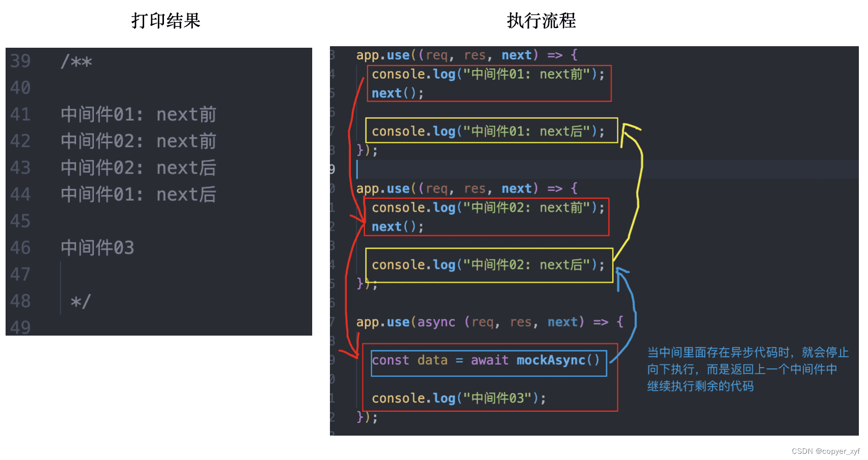The image size is (868, 460).
Task: Click the output line 中间件01: next前
Action: pos(138,115)
